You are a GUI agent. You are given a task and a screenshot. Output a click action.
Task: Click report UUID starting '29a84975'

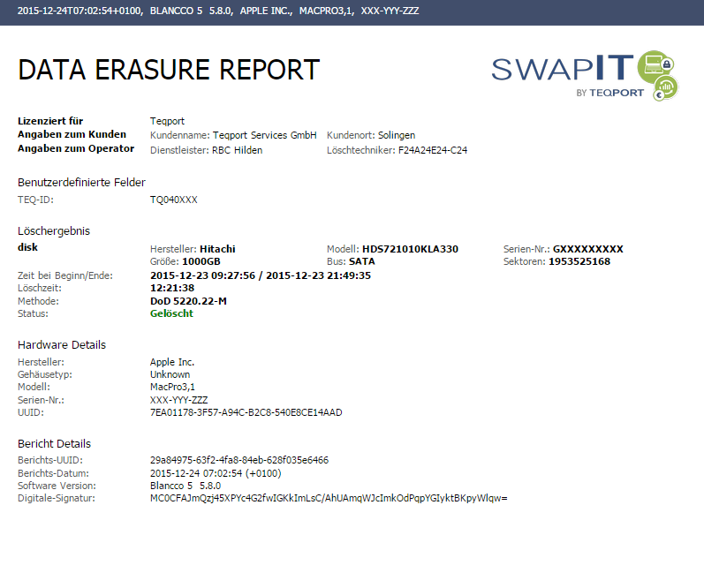pos(239,461)
